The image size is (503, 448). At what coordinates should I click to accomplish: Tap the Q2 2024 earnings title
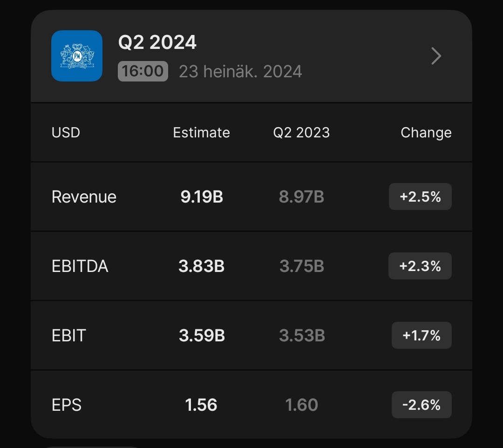(x=157, y=42)
